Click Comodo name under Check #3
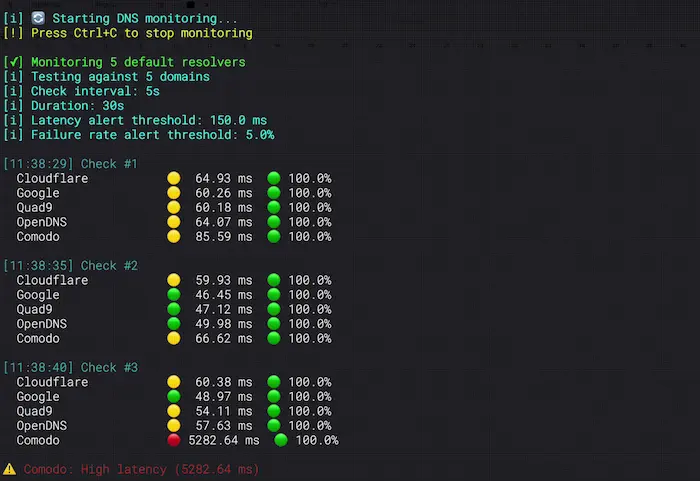Image resolution: width=700 pixels, height=481 pixels. [x=38, y=440]
